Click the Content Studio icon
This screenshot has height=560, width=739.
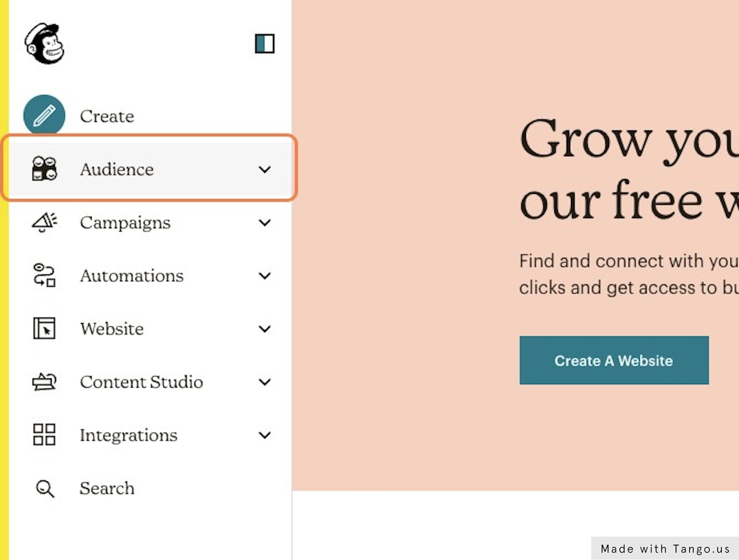pyautogui.click(x=44, y=382)
